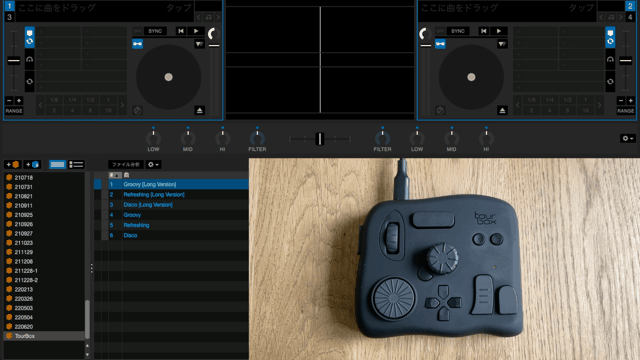
Task: Add a new crate with the orange plus button
Action: 12,164
